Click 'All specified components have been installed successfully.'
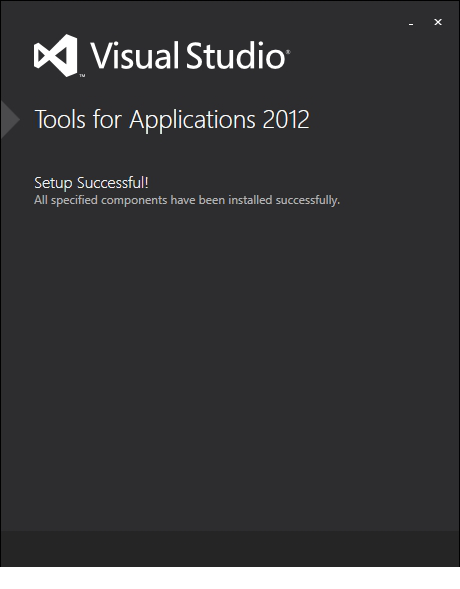This screenshot has width=460, height=589. (187, 200)
